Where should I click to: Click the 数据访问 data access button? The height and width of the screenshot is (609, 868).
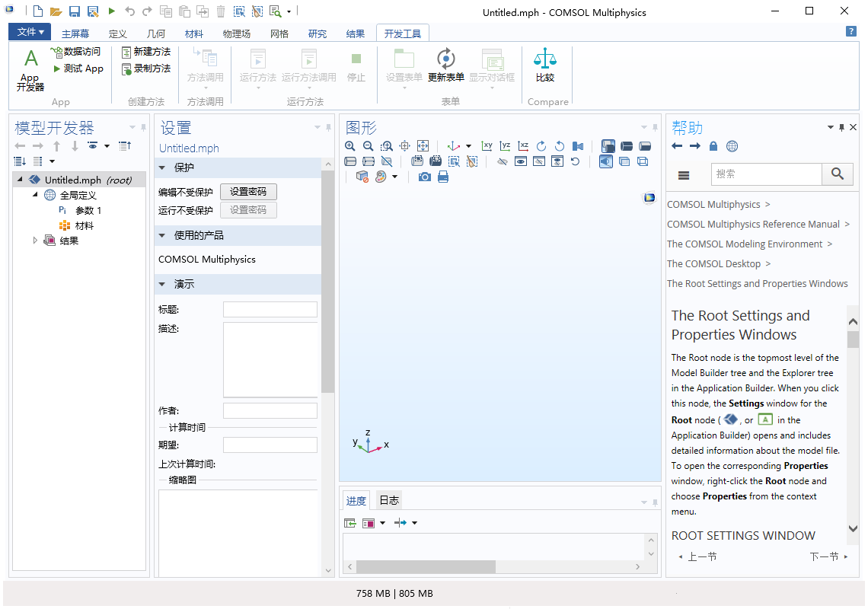click(76, 52)
